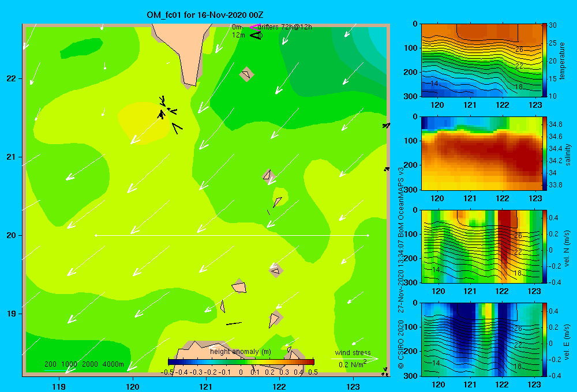Open the salinity section panel
This screenshot has height=392, width=577.
(x=481, y=154)
